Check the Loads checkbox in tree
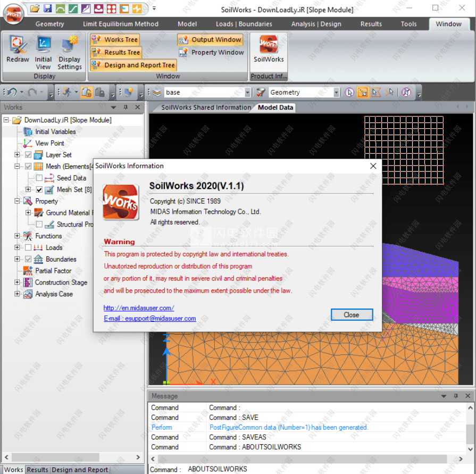Viewport: 476px width, 474px height. [x=28, y=247]
